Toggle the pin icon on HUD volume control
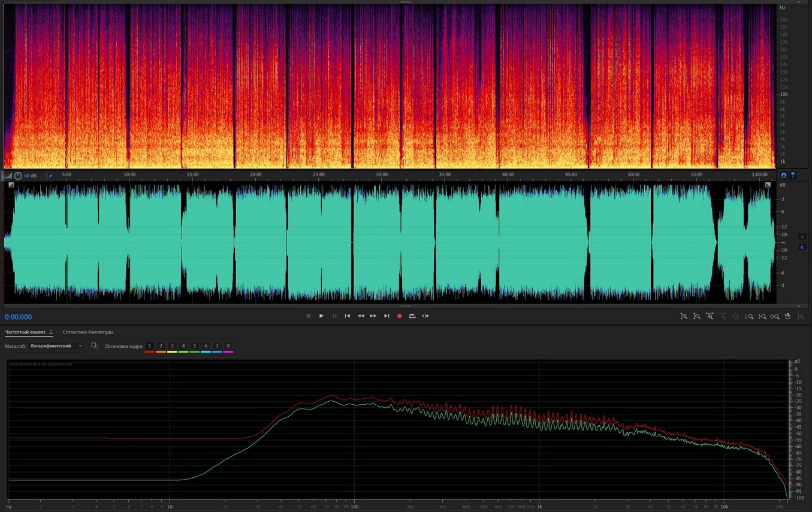This screenshot has width=812, height=512. pos(50,176)
